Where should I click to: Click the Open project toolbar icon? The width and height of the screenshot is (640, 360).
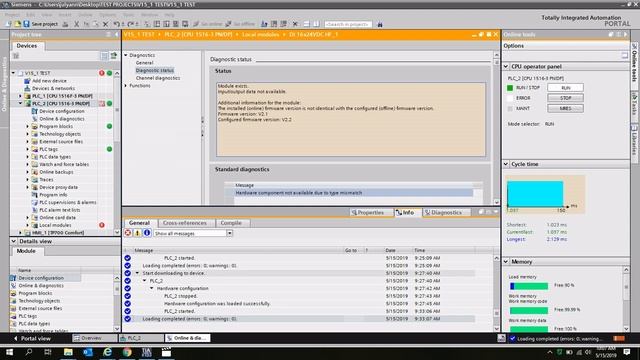18,24
